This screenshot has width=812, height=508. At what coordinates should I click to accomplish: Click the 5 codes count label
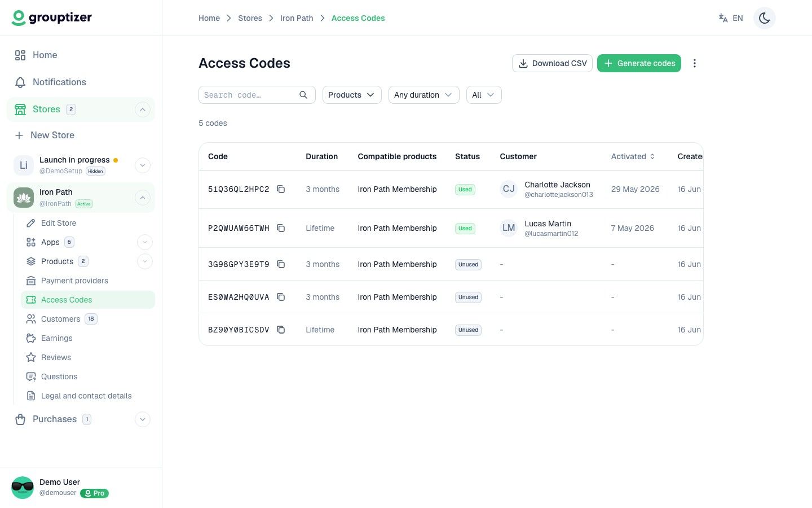[213, 123]
